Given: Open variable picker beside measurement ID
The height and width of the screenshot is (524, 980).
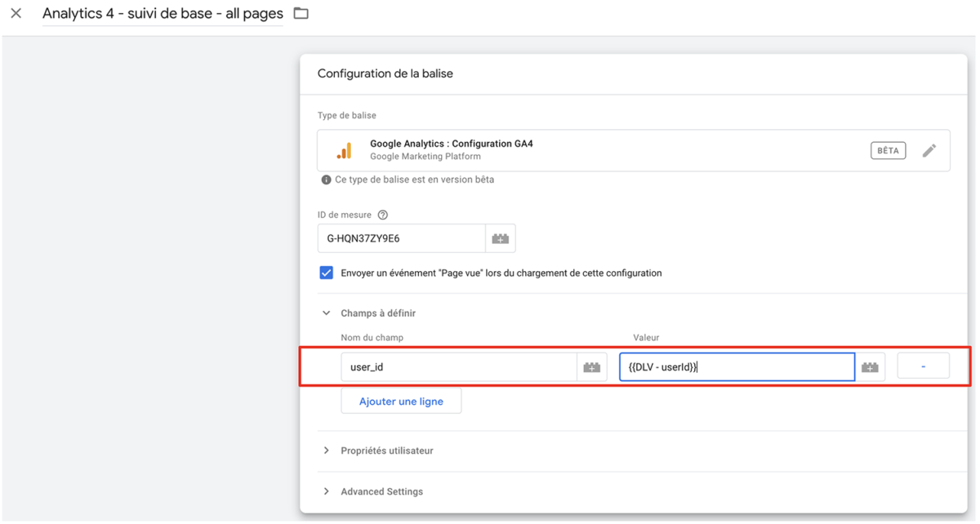Looking at the screenshot, I should [x=501, y=239].
